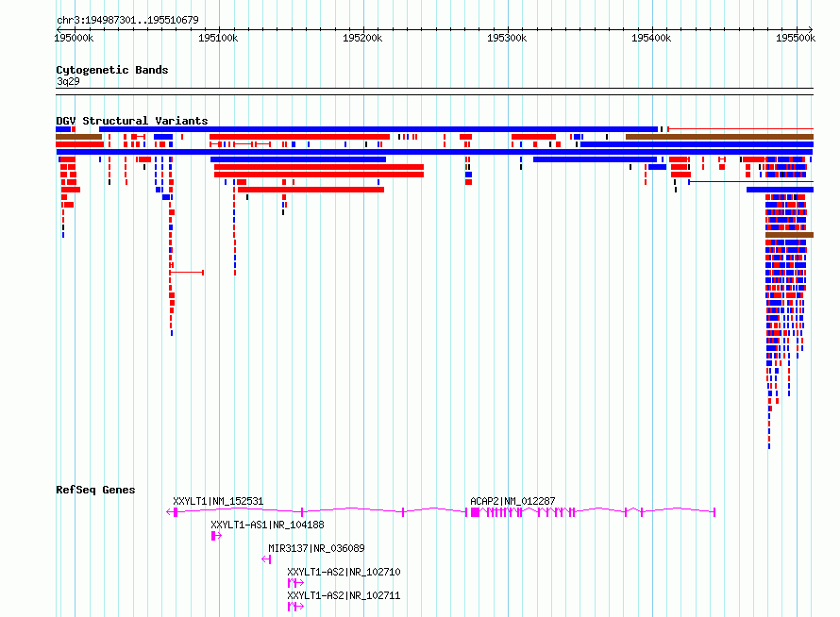Click the blue variant bar between 195300k and 195400k

595,159
